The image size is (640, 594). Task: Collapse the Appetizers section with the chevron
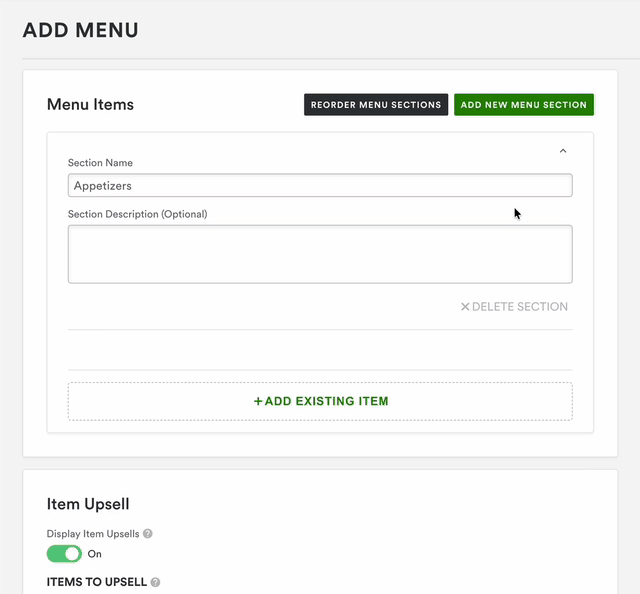point(563,151)
